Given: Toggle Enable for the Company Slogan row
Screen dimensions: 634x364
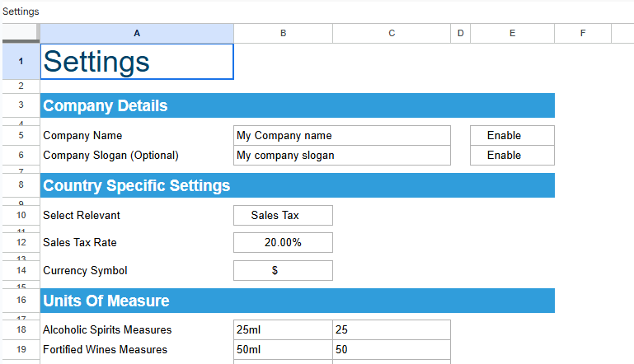Looking at the screenshot, I should [512, 156].
